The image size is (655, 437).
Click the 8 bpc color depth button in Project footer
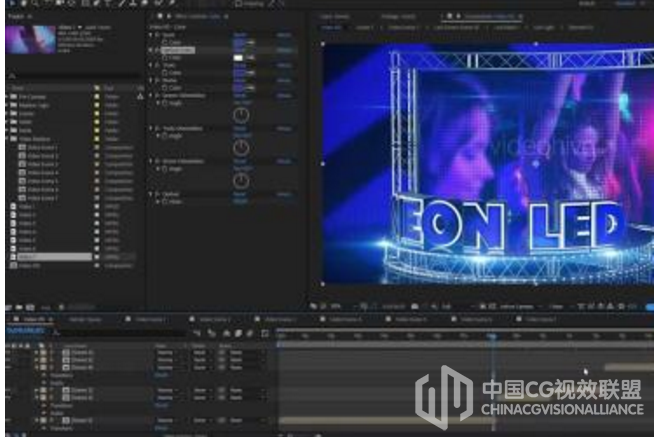(46, 307)
